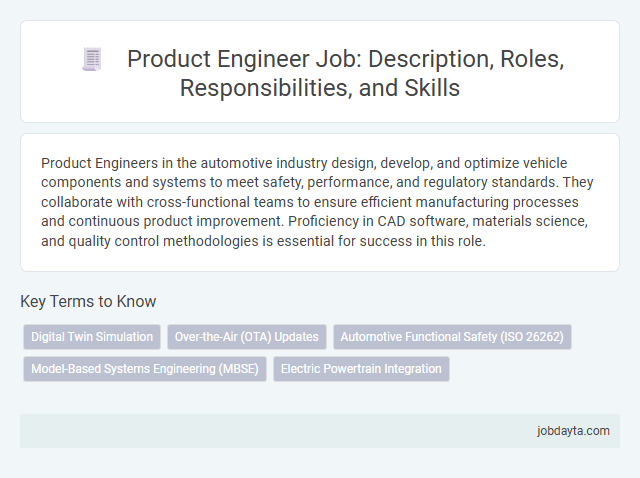Image resolution: width=640 pixels, height=478 pixels.
Task: Select the Electric Powertrain Integration tag
Action: point(361,369)
